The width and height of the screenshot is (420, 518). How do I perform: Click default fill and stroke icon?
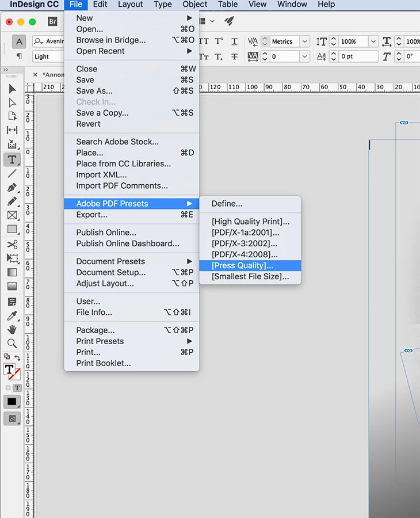6,356
